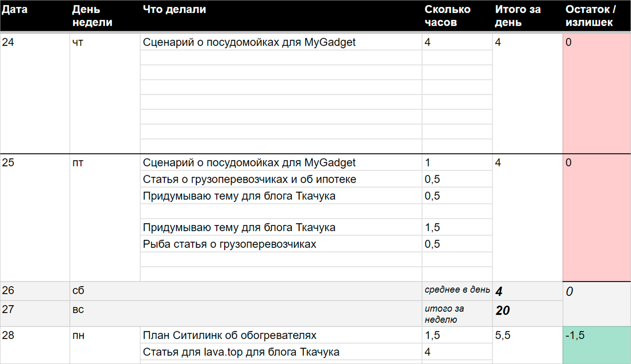
Task: Select hours cell "4" for the 24th scenario
Action: [457, 42]
